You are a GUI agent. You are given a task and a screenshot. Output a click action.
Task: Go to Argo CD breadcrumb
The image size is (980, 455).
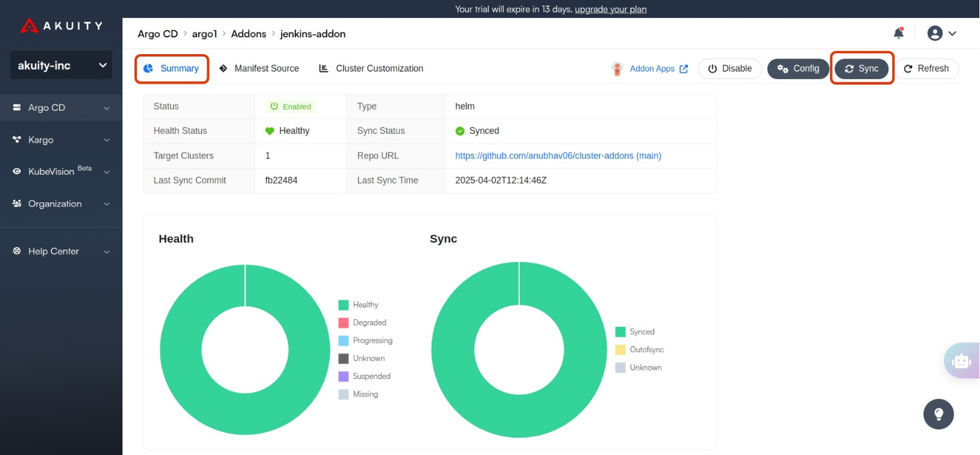point(157,34)
